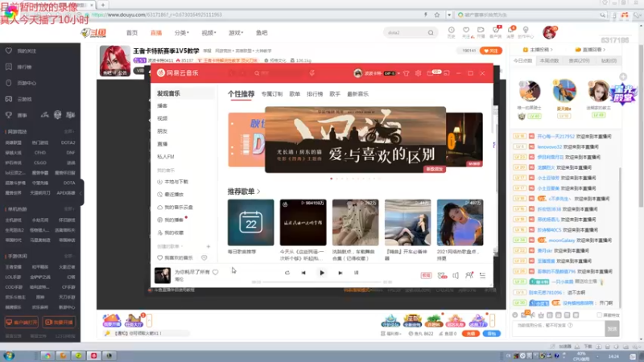644x362 pixels.
Task: Expand the 视频 dropdown in Douyu nav
Action: click(x=208, y=33)
